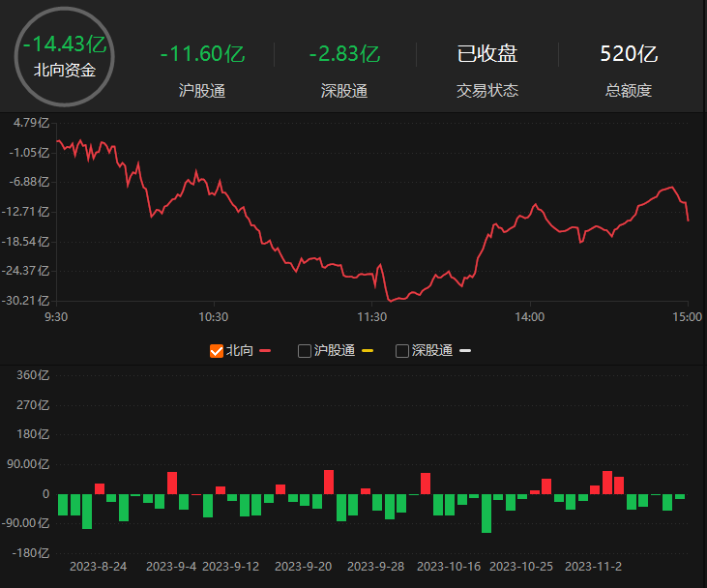Select the 沪股通 net flow value -11.60亿
Image resolution: width=707 pixels, height=588 pixels.
pyautogui.click(x=203, y=54)
